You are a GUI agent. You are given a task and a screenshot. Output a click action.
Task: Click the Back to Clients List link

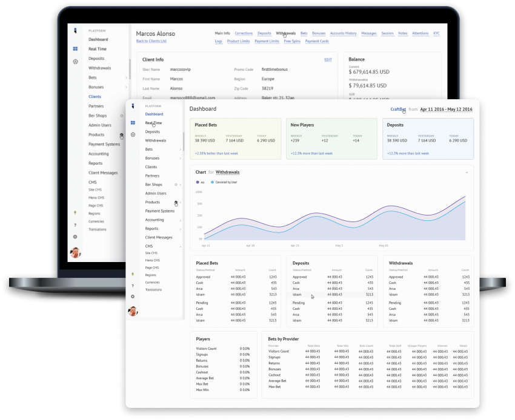coord(151,41)
